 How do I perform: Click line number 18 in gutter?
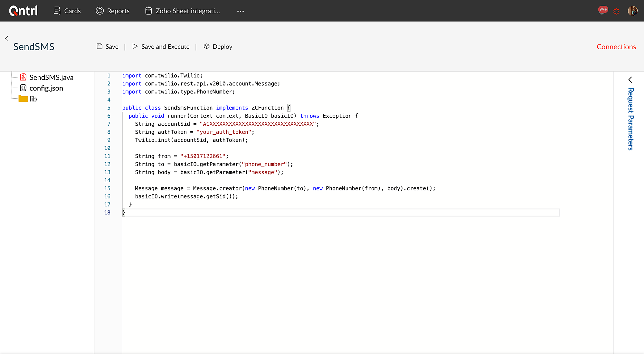click(107, 213)
